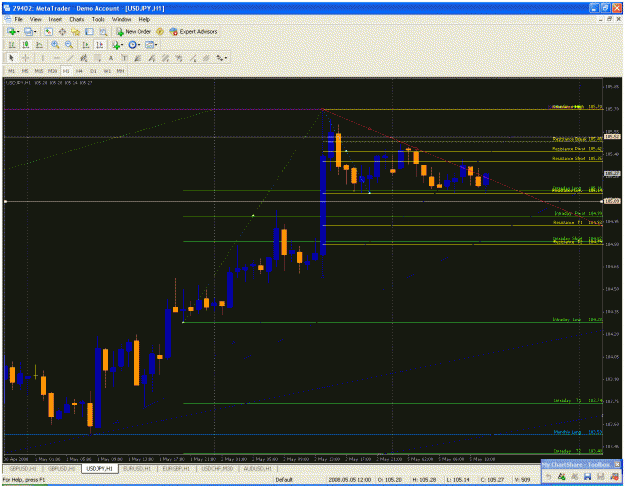Switch to the USDCHF,M30 chart tab
The height and width of the screenshot is (486, 625).
tap(217, 469)
